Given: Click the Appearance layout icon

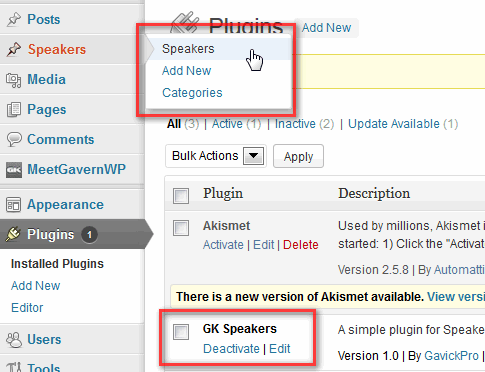Looking at the screenshot, I should pyautogui.click(x=14, y=205).
